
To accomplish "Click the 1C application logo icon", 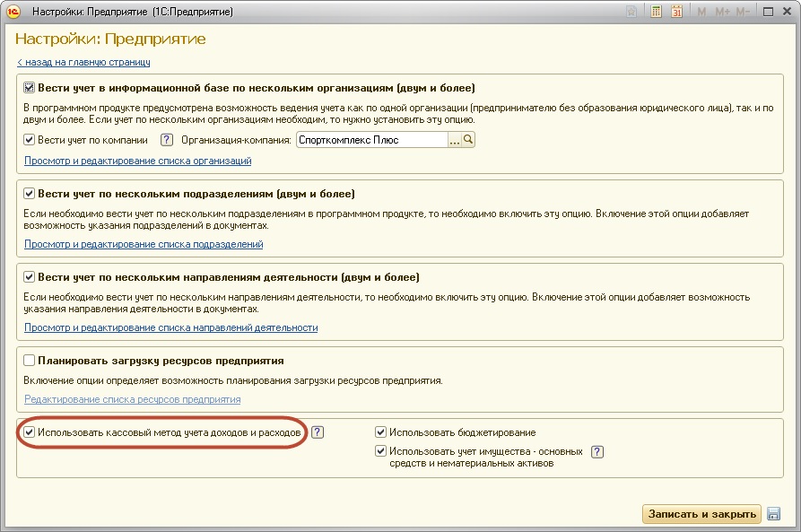I will pos(13,12).
